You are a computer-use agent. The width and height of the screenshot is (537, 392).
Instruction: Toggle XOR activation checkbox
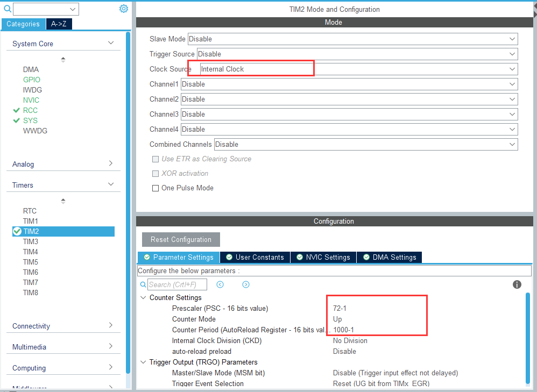tap(156, 174)
